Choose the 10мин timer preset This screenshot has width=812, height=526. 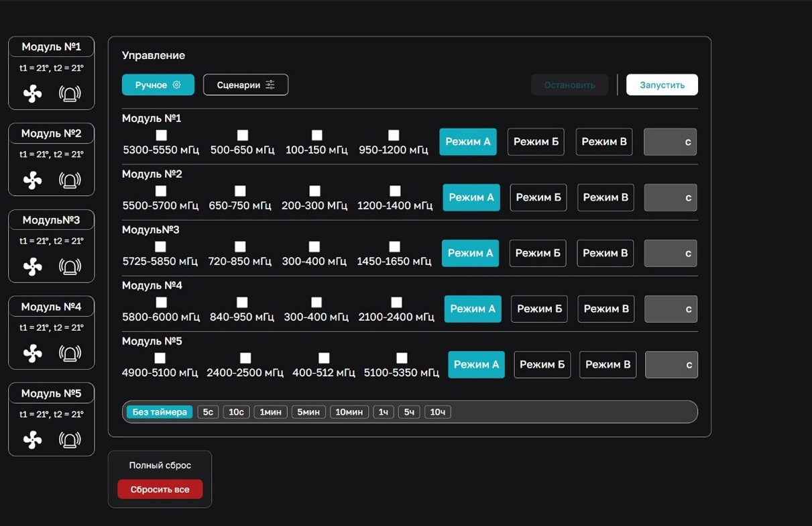coord(349,412)
